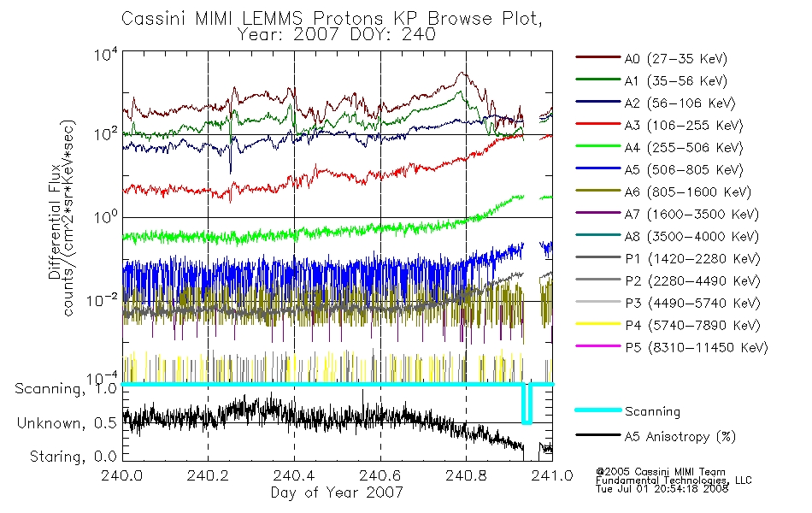Viewport: 812px width, 513px height.
Task: Click the y-axis units text 'counts/(cm^2*sr*KeV*sec)'
Action: pos(68,218)
